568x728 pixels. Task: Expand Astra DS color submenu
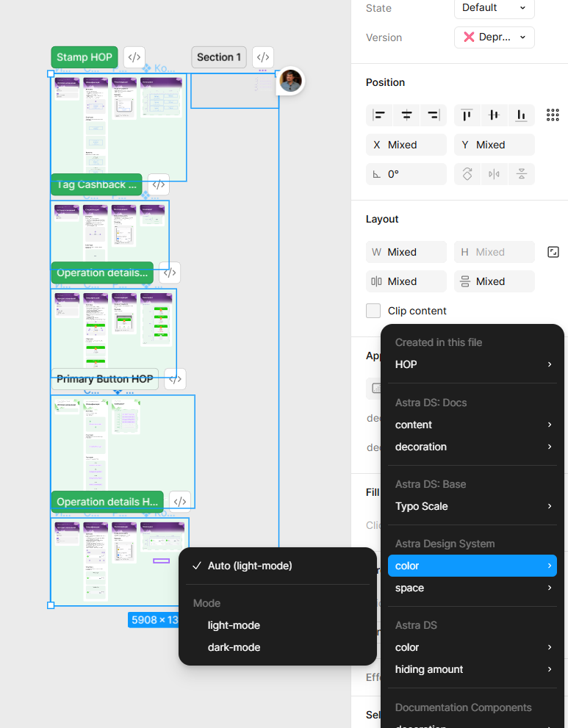[472, 647]
